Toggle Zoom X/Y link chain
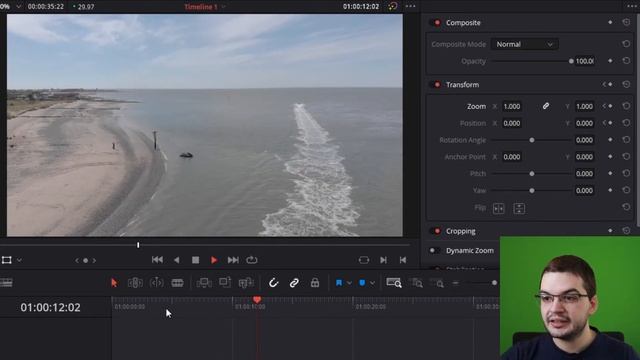 pos(546,106)
